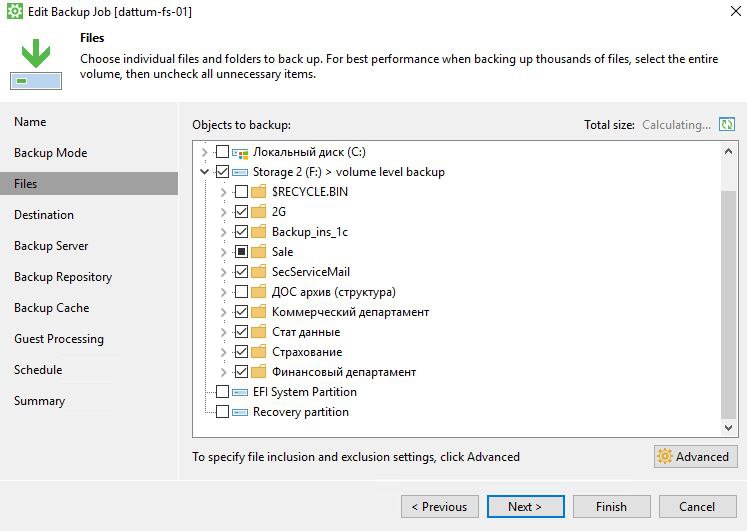Click the Recovery partition drive icon
The image size is (747, 531).
[x=240, y=412]
